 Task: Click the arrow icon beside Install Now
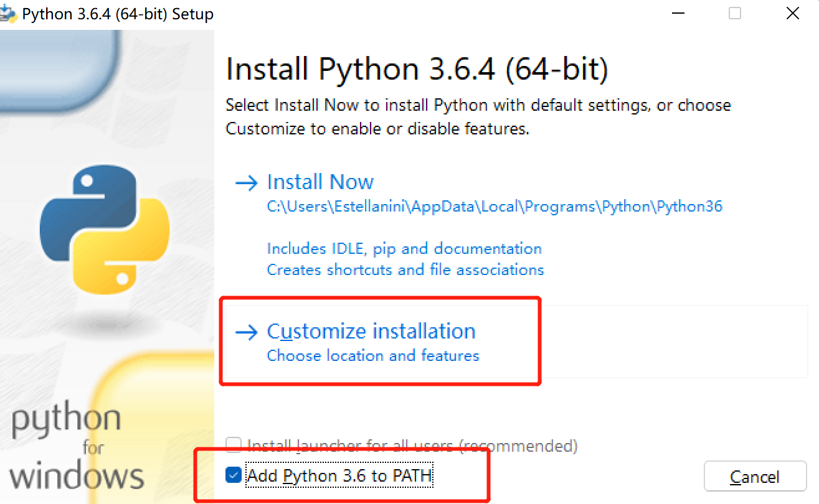click(x=245, y=183)
